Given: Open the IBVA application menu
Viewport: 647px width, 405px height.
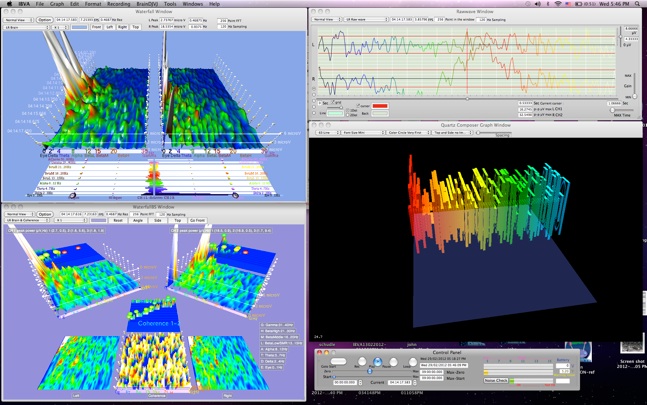Looking at the screenshot, I should click(24, 4).
